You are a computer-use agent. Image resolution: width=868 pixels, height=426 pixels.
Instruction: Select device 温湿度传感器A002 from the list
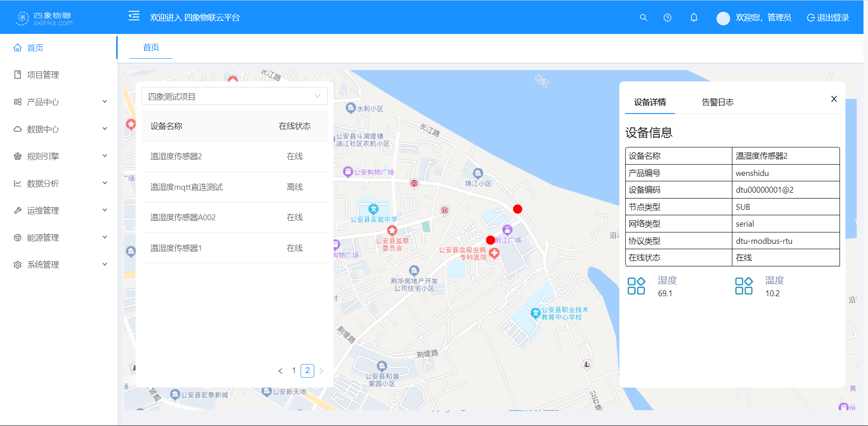(183, 217)
